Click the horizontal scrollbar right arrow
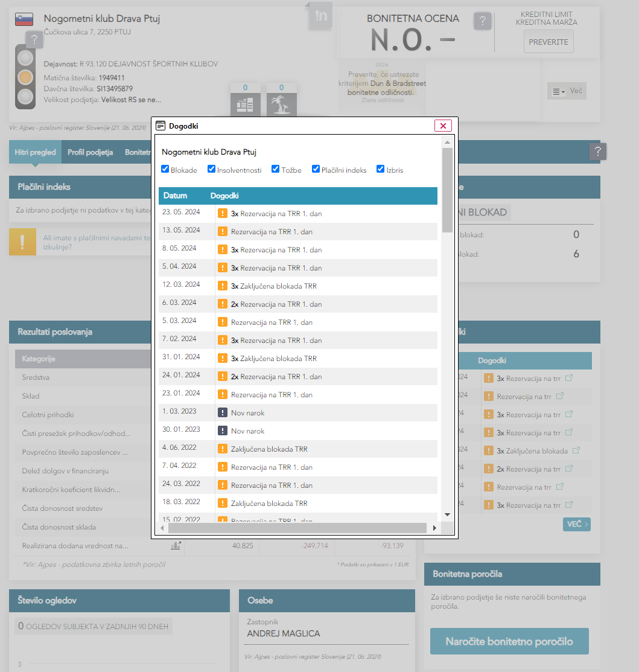This screenshot has width=639, height=672. [434, 528]
